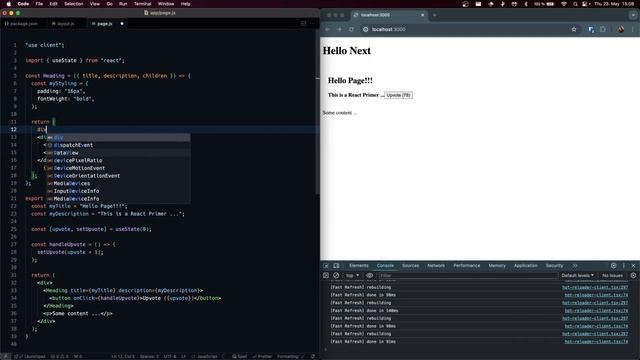Open the package.json editor tab
This screenshot has height=360, width=640.
click(24, 24)
